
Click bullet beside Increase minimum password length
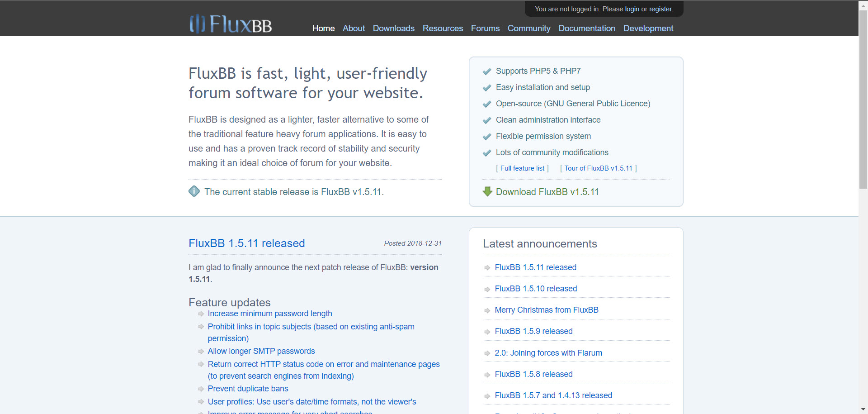point(201,314)
